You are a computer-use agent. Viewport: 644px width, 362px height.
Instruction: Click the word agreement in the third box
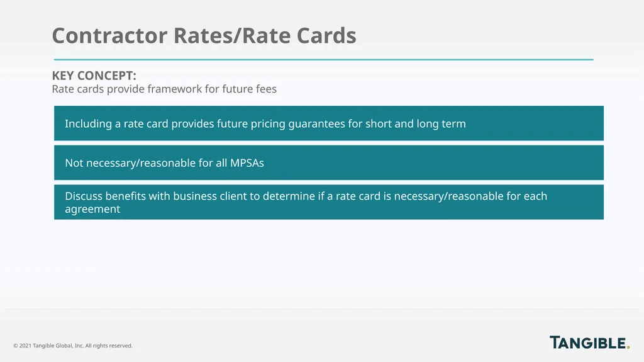click(92, 209)
